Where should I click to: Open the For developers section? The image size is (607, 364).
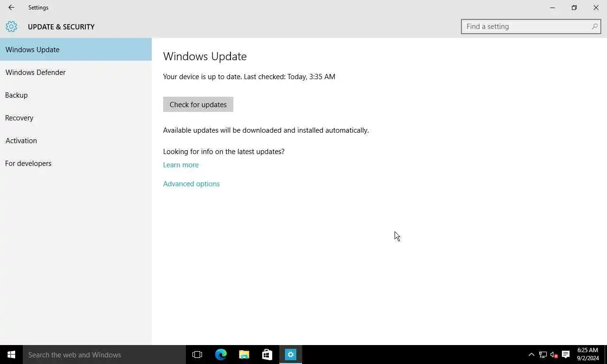coord(76,163)
